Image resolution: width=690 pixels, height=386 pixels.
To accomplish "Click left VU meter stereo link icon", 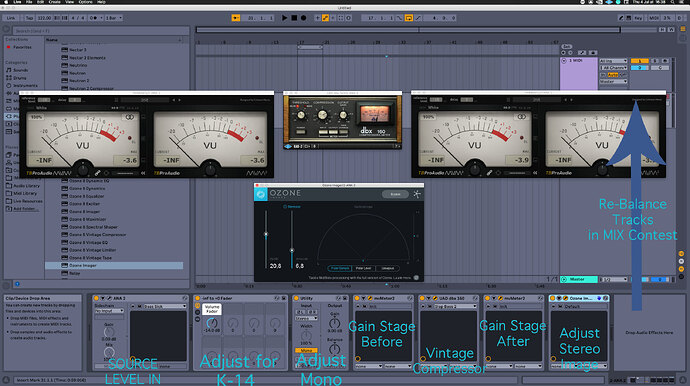I will tap(129, 117).
